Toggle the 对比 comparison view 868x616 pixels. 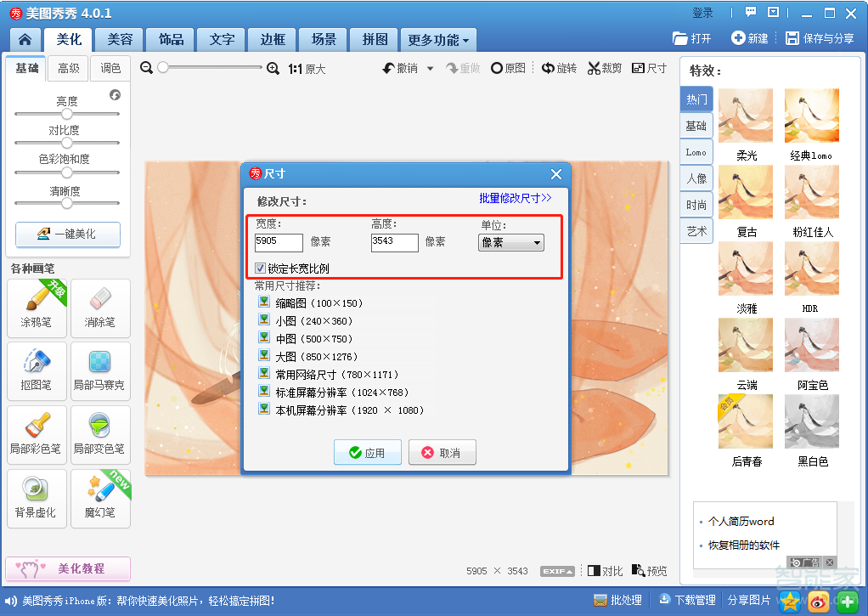[604, 570]
